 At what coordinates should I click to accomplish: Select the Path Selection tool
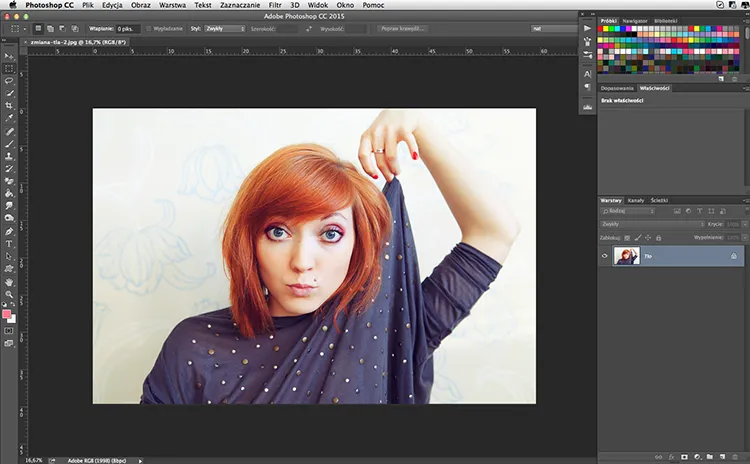click(x=9, y=256)
